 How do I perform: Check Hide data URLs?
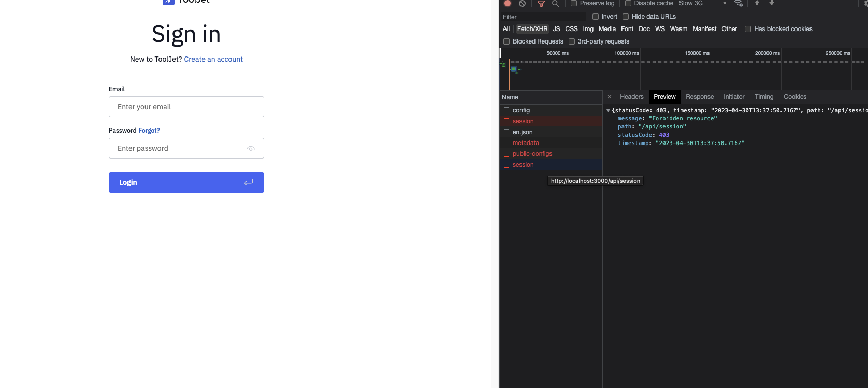[626, 17]
